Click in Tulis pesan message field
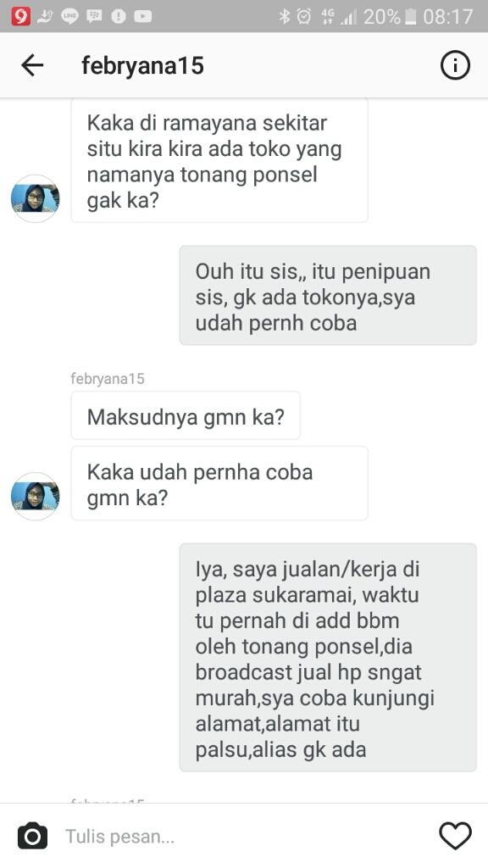488x868 pixels. tap(243, 836)
